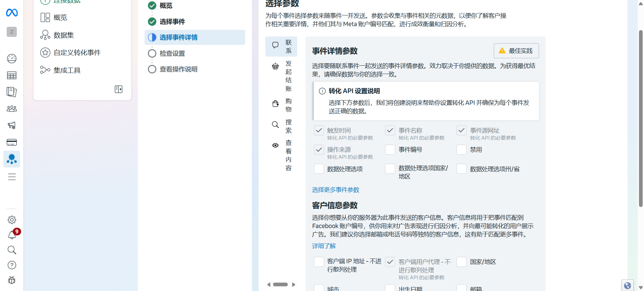Image resolution: width=644 pixels, height=291 pixels.
Task: Expand 选择更多事件参数 link
Action: click(335, 190)
